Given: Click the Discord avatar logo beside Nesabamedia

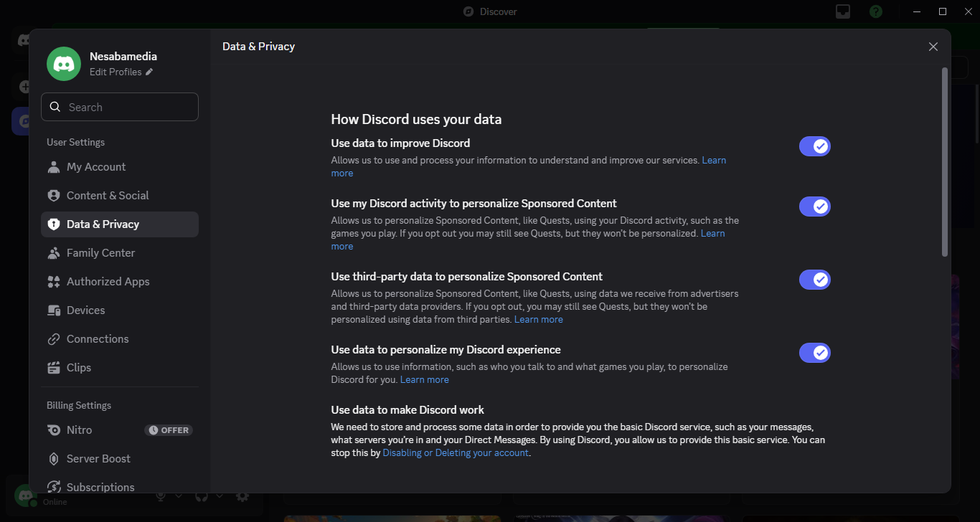Looking at the screenshot, I should (x=64, y=64).
